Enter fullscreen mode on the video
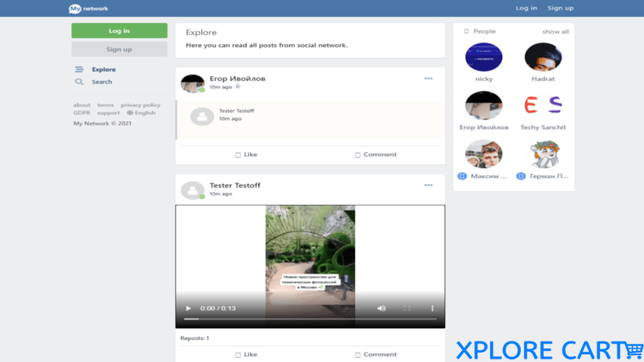The height and width of the screenshot is (362, 644). point(407,308)
